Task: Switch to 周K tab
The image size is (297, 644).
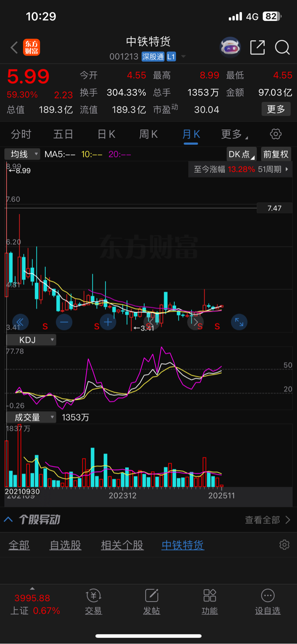Action: click(x=148, y=134)
